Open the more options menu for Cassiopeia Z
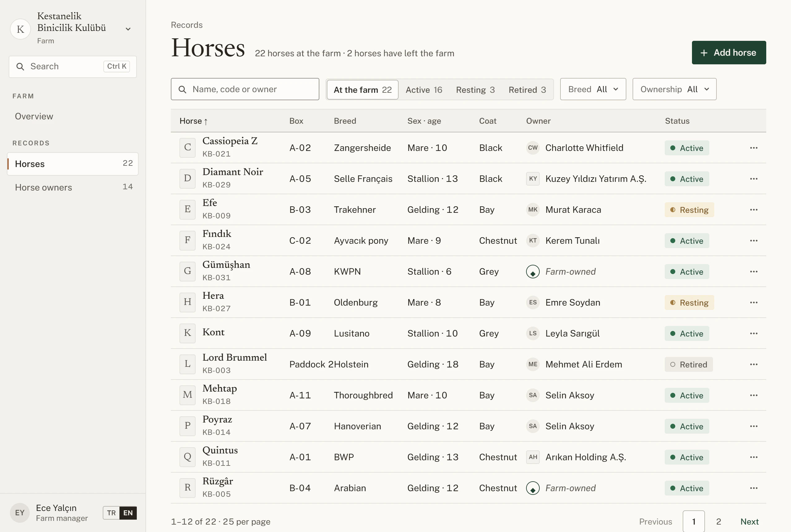This screenshot has height=532, width=791. (754, 148)
